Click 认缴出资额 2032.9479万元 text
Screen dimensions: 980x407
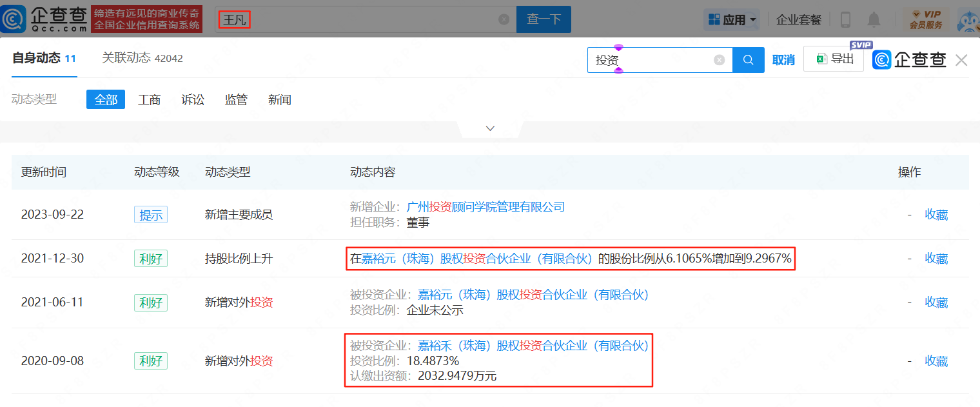tap(424, 375)
